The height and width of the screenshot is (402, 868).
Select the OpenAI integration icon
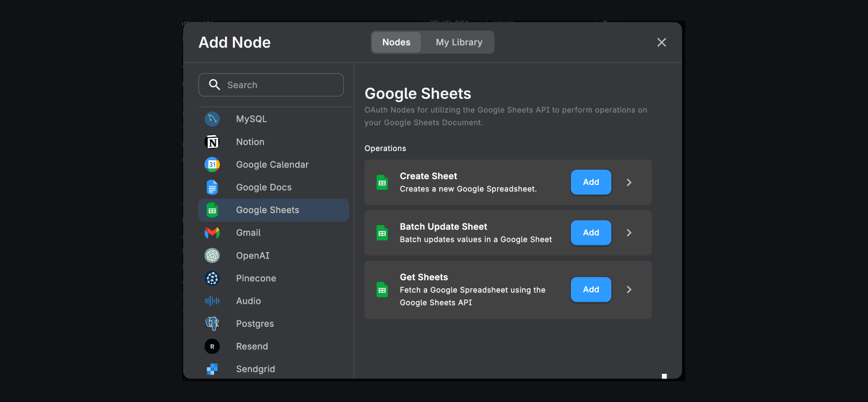(x=212, y=255)
